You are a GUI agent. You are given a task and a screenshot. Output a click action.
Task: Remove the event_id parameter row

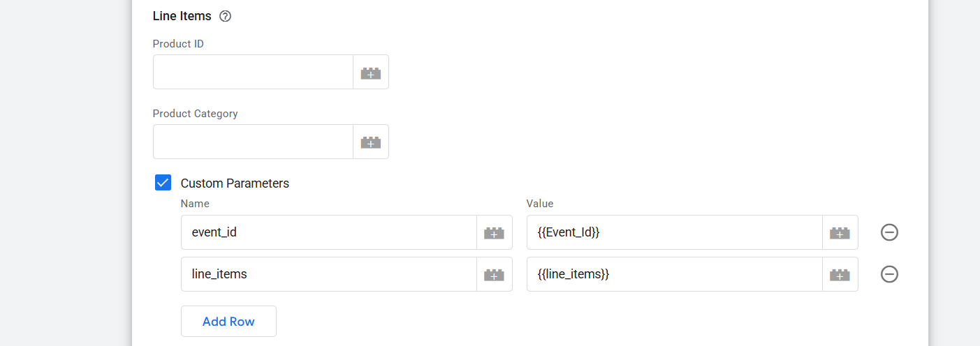click(x=889, y=232)
